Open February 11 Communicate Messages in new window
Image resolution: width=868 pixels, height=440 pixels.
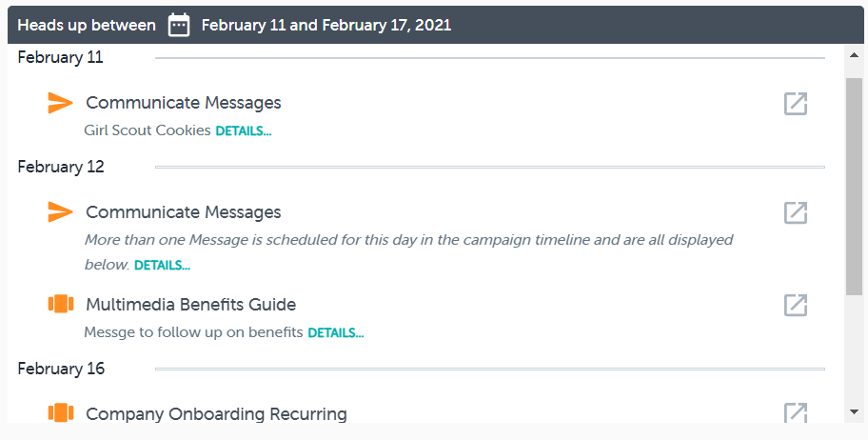796,104
